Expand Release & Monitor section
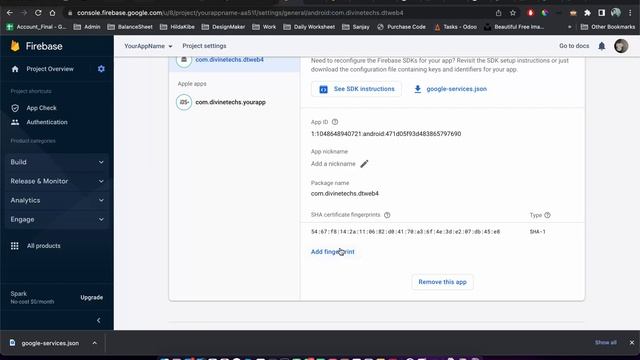Screen dimensions: 640x360 click(x=57, y=181)
